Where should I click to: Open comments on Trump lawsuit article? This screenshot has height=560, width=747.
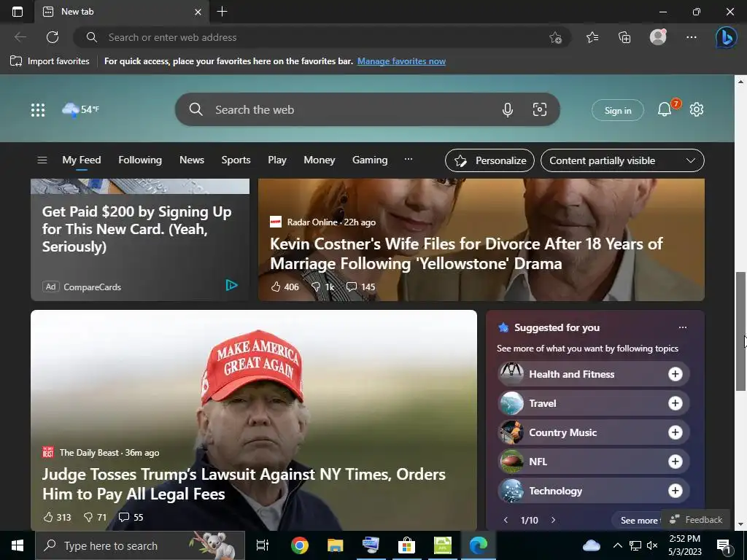pos(131,517)
